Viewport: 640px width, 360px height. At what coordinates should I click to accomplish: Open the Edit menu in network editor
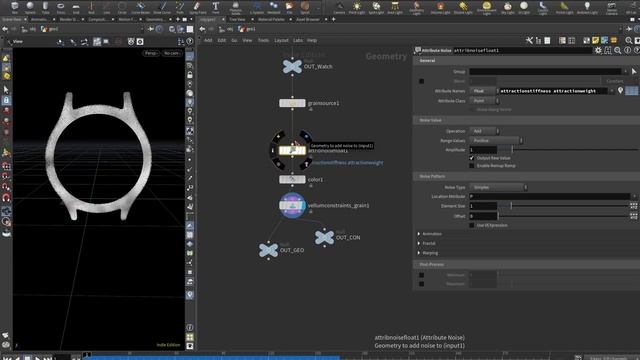[x=222, y=40]
